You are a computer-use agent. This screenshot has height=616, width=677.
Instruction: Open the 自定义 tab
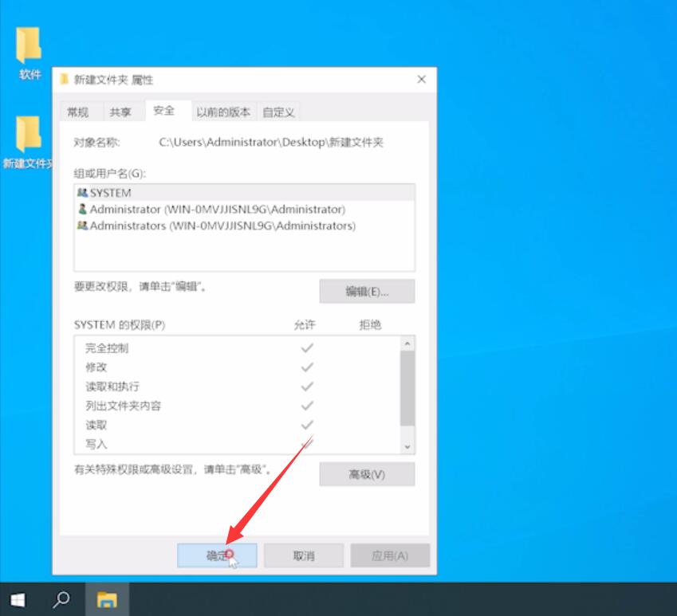(278, 112)
